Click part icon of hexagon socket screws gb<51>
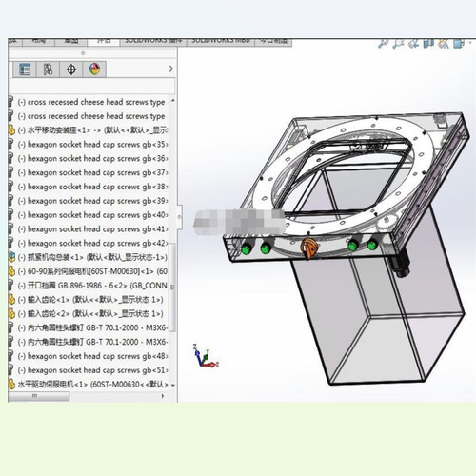 (11, 370)
